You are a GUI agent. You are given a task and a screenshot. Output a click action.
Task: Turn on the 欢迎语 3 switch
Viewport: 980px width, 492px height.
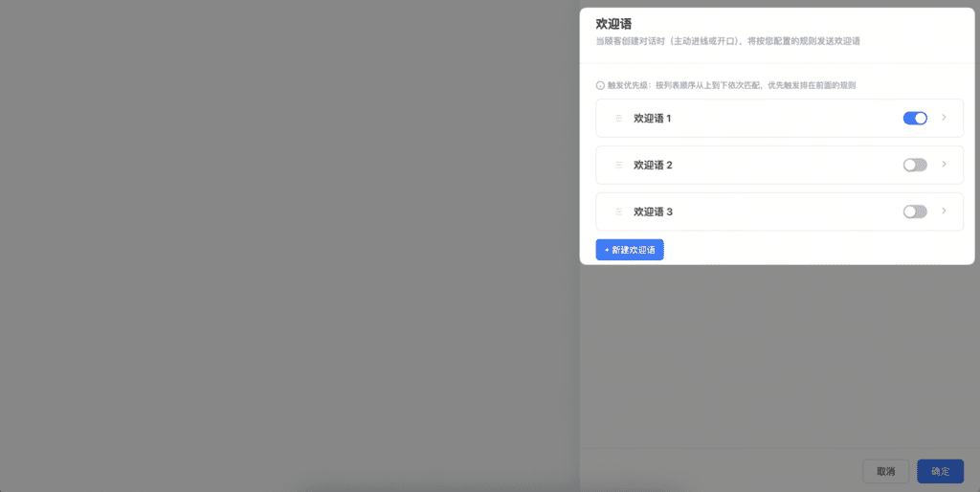coord(915,212)
